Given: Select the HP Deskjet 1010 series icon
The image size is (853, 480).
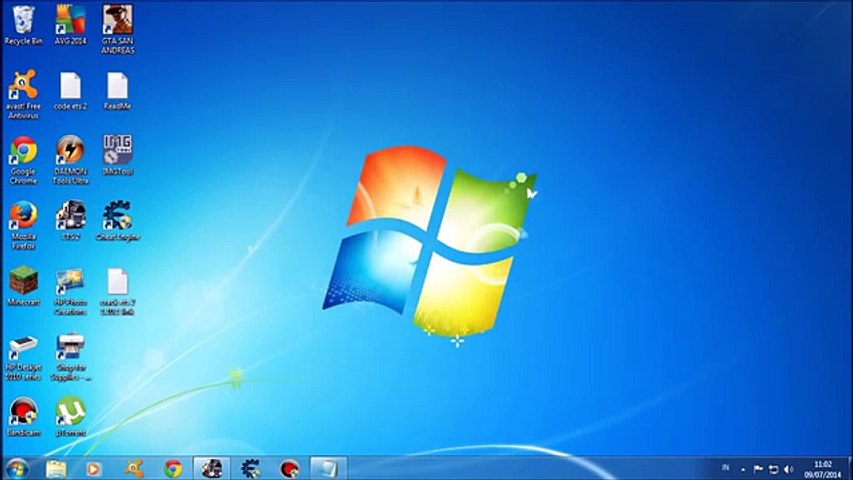Looking at the screenshot, I should [x=23, y=358].
